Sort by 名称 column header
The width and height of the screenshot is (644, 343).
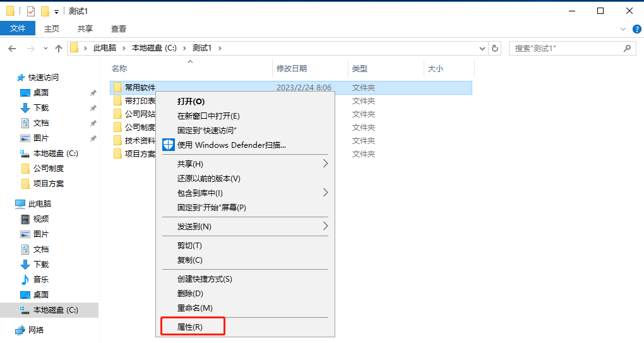(x=119, y=69)
